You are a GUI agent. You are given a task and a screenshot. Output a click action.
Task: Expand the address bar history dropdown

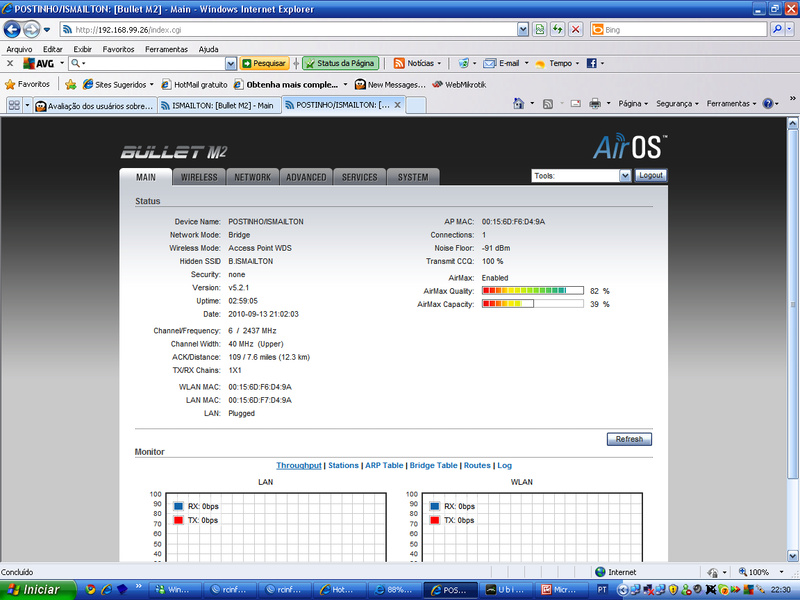(x=522, y=30)
